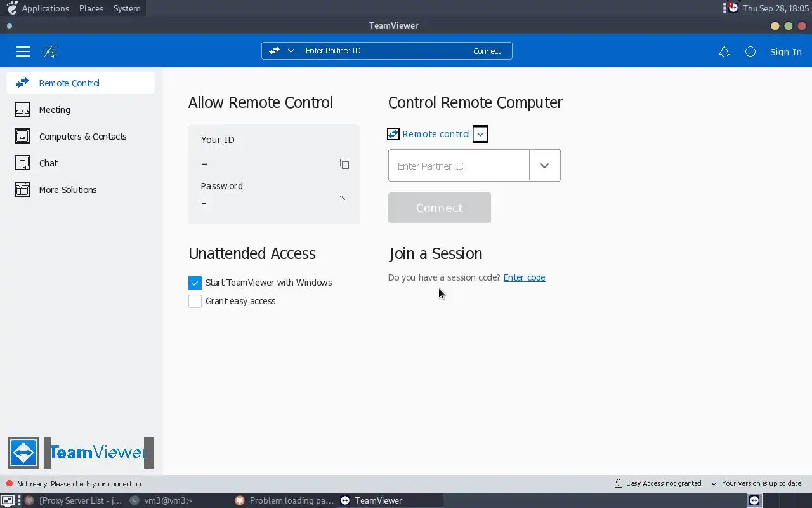Click the red connection status indicator
Viewport: 812px width, 508px height.
pos(10,483)
